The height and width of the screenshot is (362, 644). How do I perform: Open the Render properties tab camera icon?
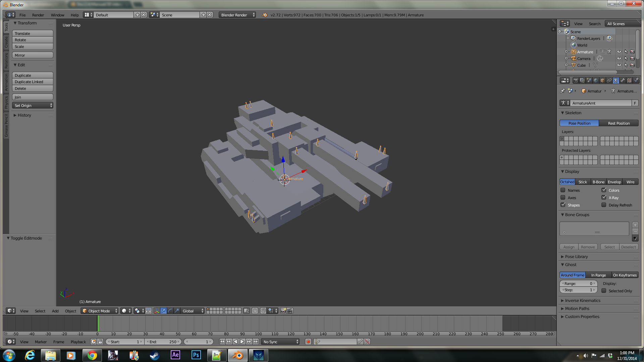(576, 80)
